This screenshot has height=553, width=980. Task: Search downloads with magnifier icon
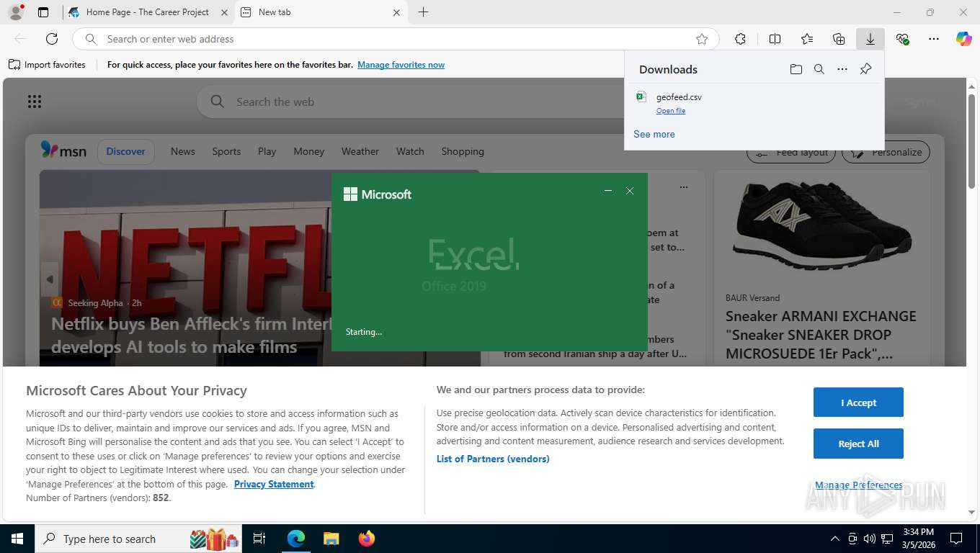tap(819, 69)
